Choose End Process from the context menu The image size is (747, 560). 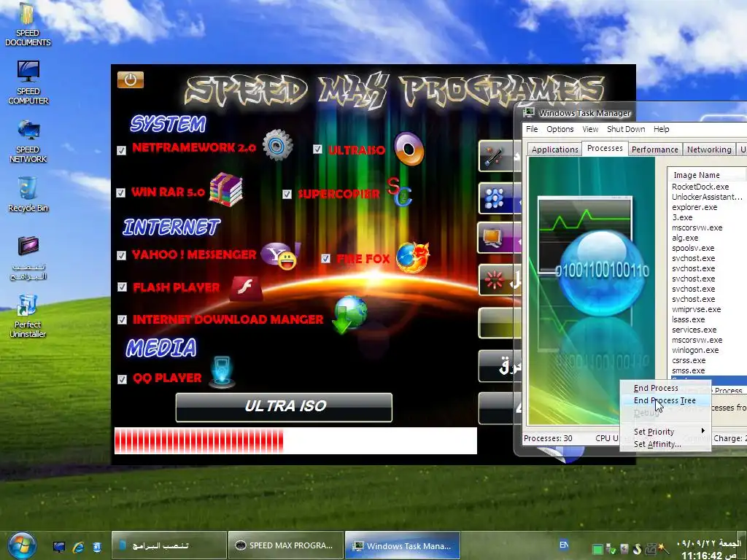click(x=665, y=388)
